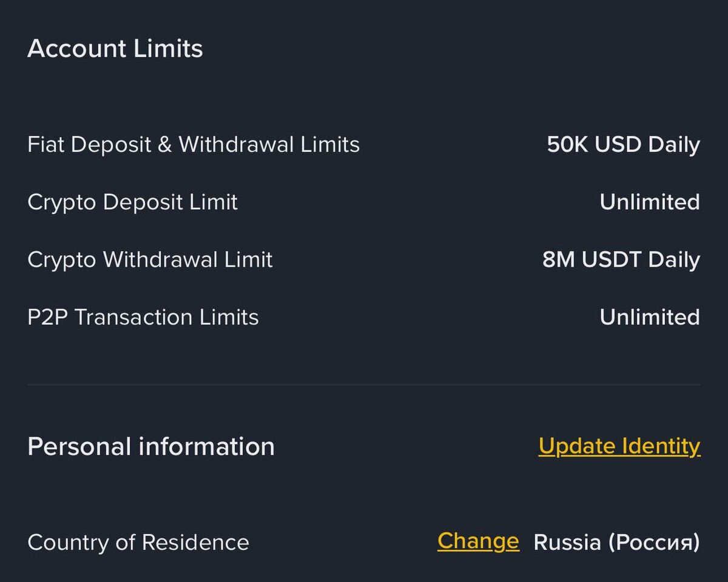This screenshot has width=728, height=582.
Task: Click the word P2P in Transaction Limits row
Action: click(x=47, y=318)
